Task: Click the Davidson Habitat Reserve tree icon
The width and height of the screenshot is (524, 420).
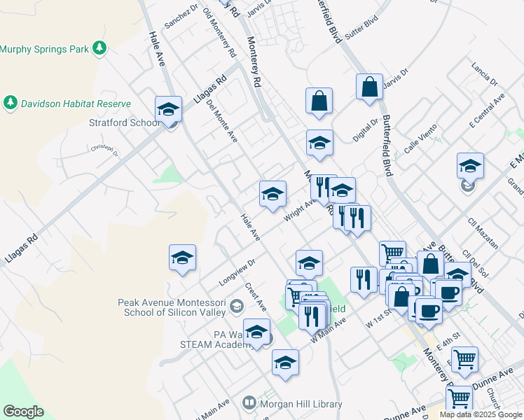Action: [11, 103]
